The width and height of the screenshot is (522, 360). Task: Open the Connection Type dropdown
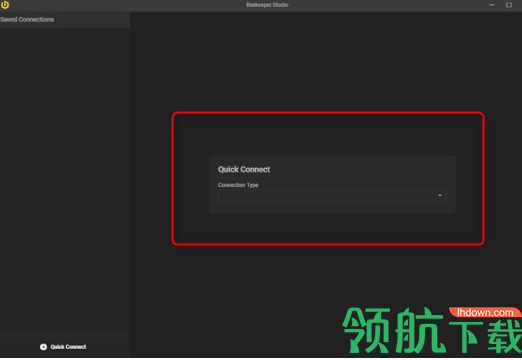point(332,196)
